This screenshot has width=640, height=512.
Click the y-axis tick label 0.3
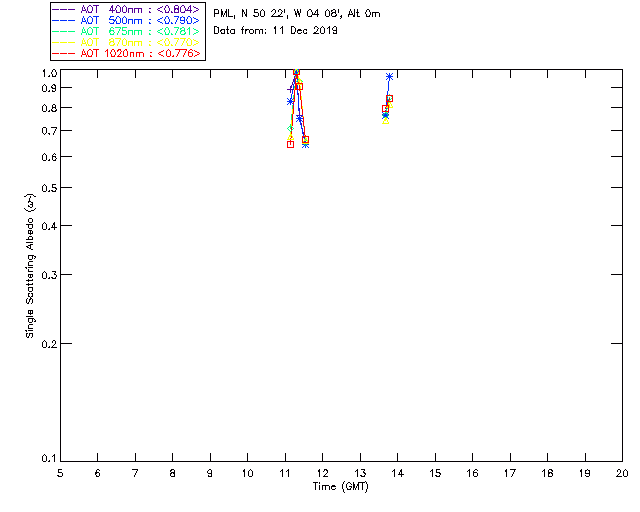click(x=49, y=275)
